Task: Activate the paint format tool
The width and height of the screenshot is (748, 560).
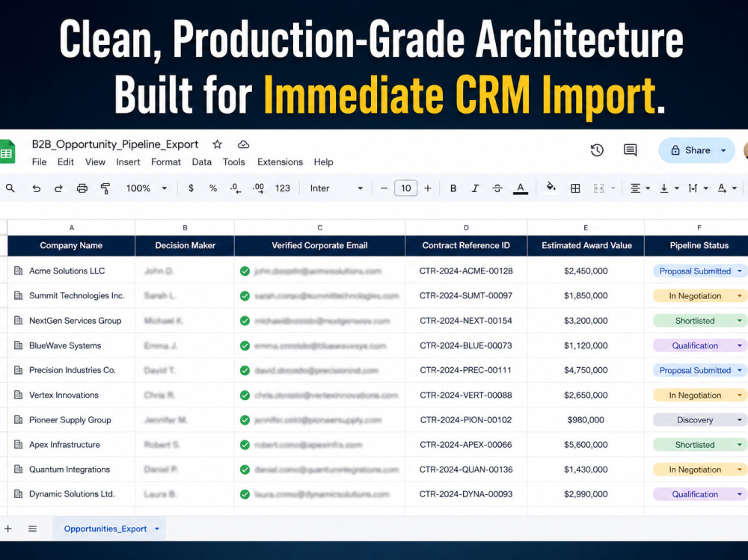Action: click(x=105, y=188)
